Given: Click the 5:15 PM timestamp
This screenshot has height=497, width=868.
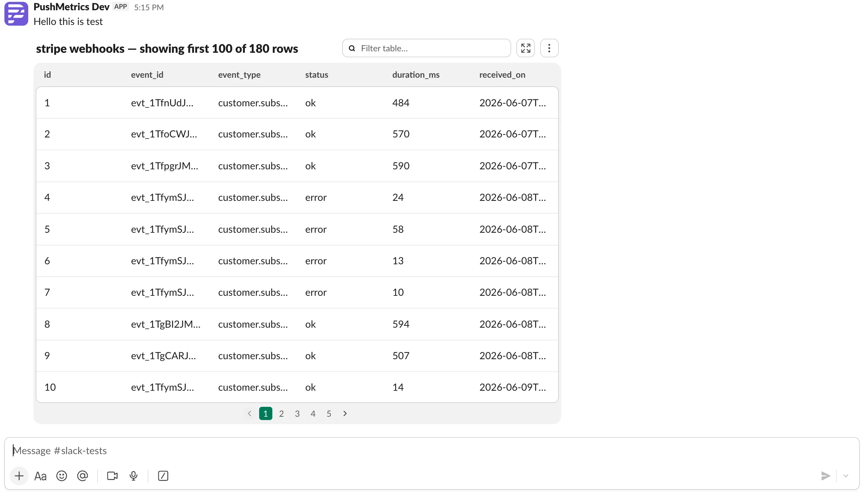Looking at the screenshot, I should tap(149, 7).
